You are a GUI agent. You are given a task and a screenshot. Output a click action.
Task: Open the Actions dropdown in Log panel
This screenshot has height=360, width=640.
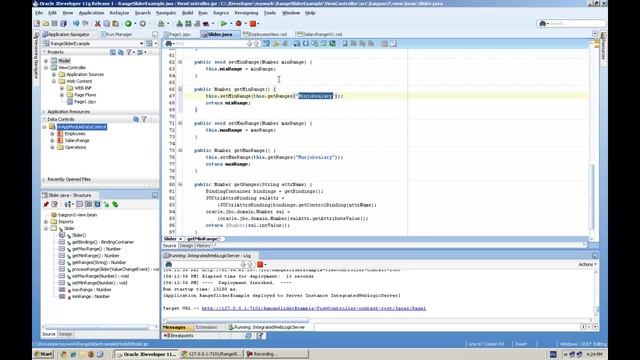click(x=587, y=264)
